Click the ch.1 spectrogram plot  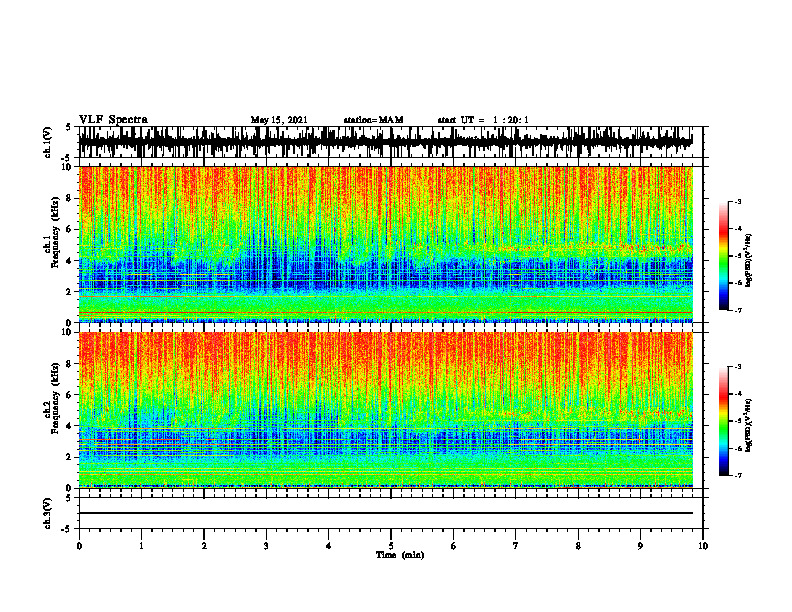pyautogui.click(x=386, y=244)
